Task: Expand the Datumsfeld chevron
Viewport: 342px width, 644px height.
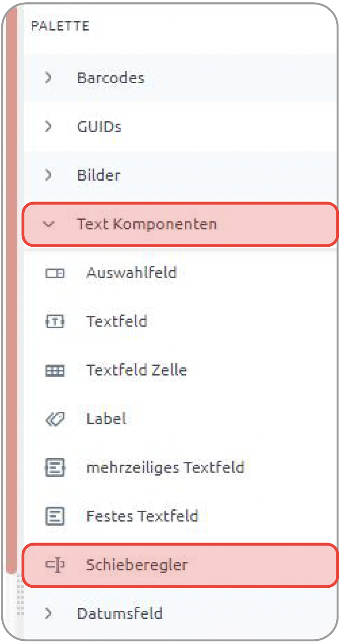Action: point(49,613)
